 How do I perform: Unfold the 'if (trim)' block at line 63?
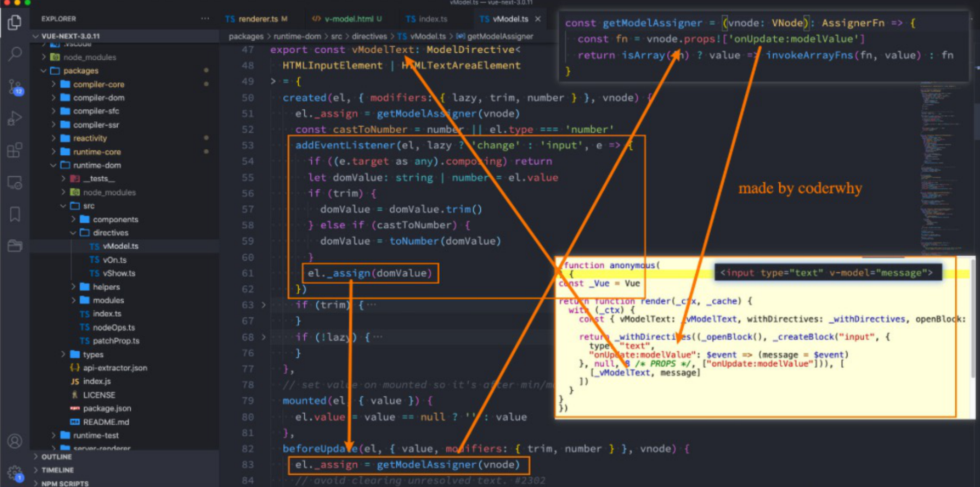point(263,305)
